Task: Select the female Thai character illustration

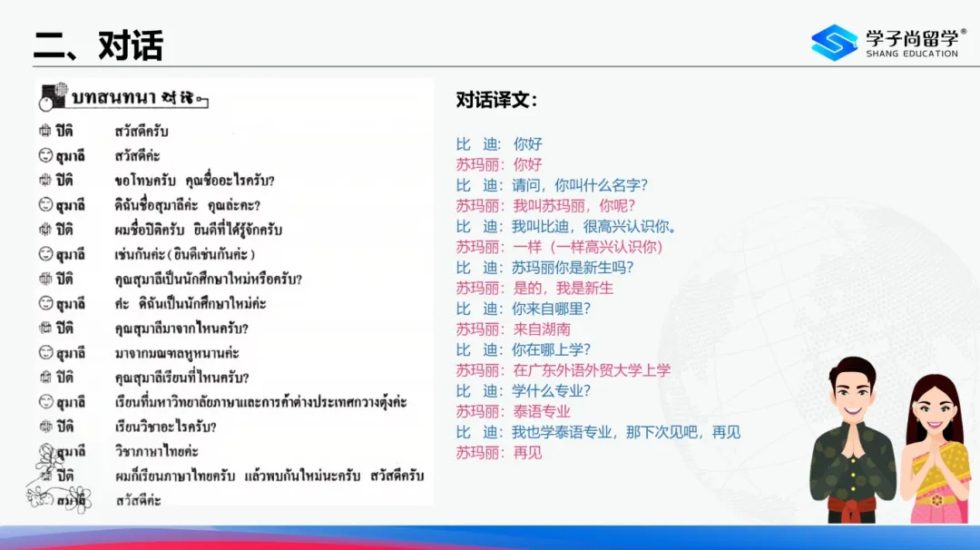Action: coord(934,449)
